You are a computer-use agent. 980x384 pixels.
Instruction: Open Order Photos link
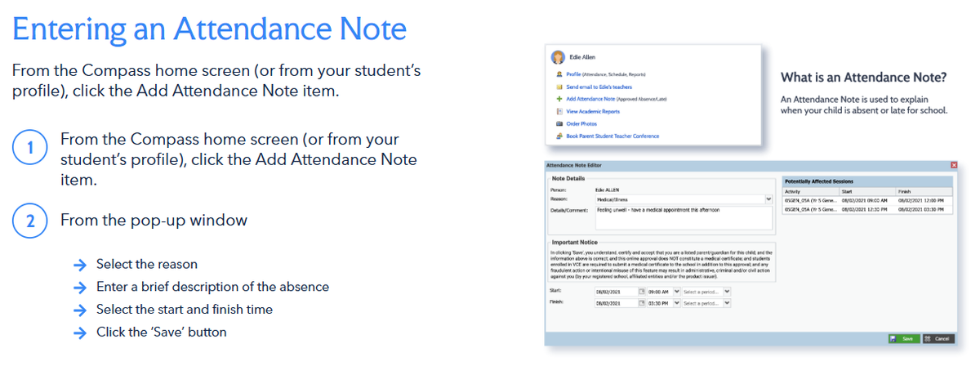coord(581,123)
